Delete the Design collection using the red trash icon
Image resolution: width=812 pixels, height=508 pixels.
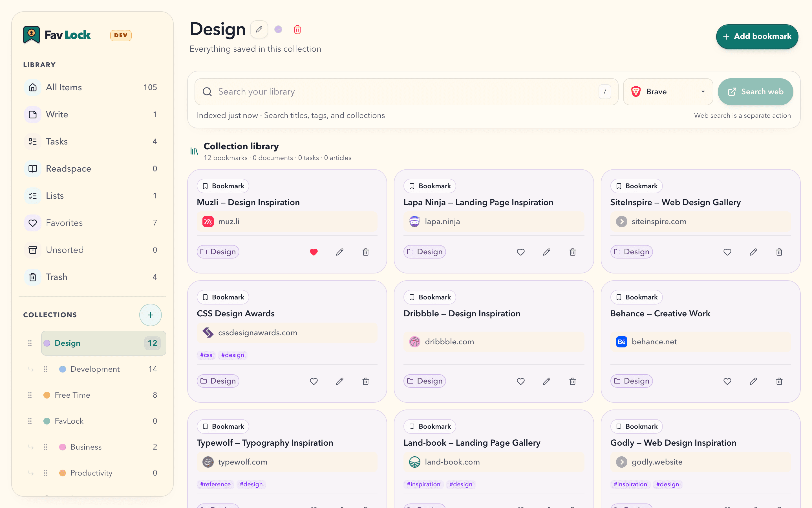tap(297, 30)
